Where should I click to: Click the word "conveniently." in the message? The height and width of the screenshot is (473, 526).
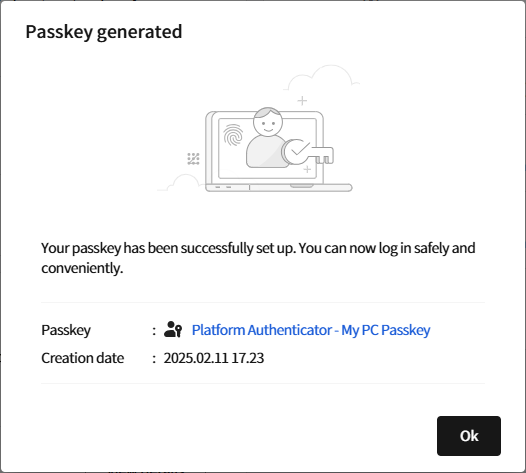(x=82, y=268)
